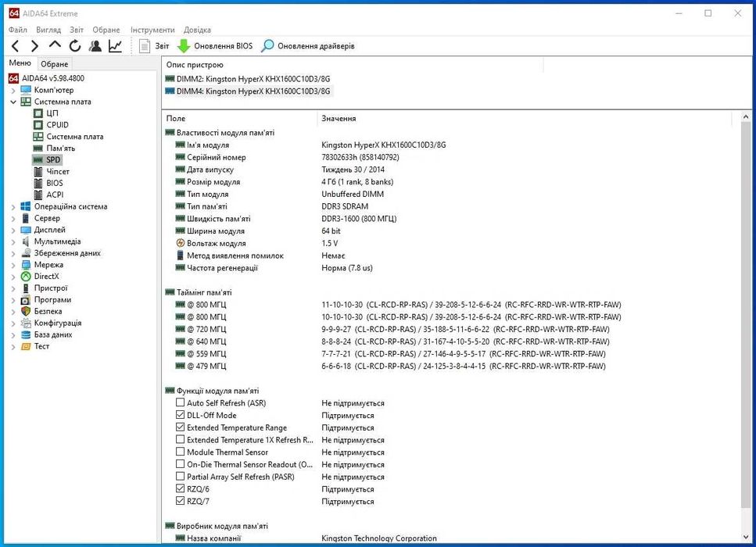
Task: Click the Збереження даних disk icon
Action: coord(26,253)
